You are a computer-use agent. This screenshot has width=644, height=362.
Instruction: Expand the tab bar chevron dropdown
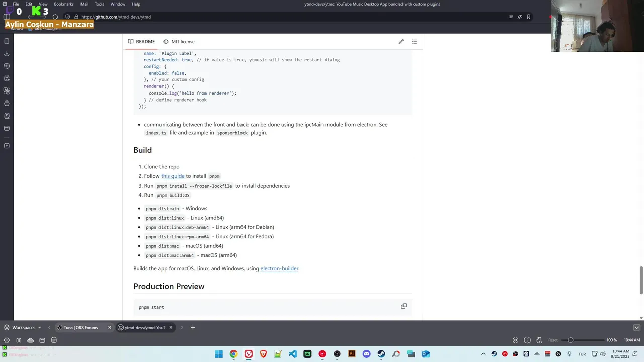coord(636,328)
